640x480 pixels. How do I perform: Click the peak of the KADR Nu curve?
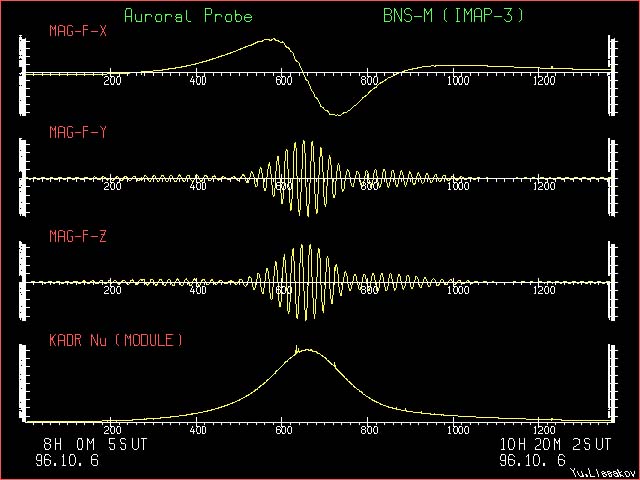pyautogui.click(x=308, y=350)
